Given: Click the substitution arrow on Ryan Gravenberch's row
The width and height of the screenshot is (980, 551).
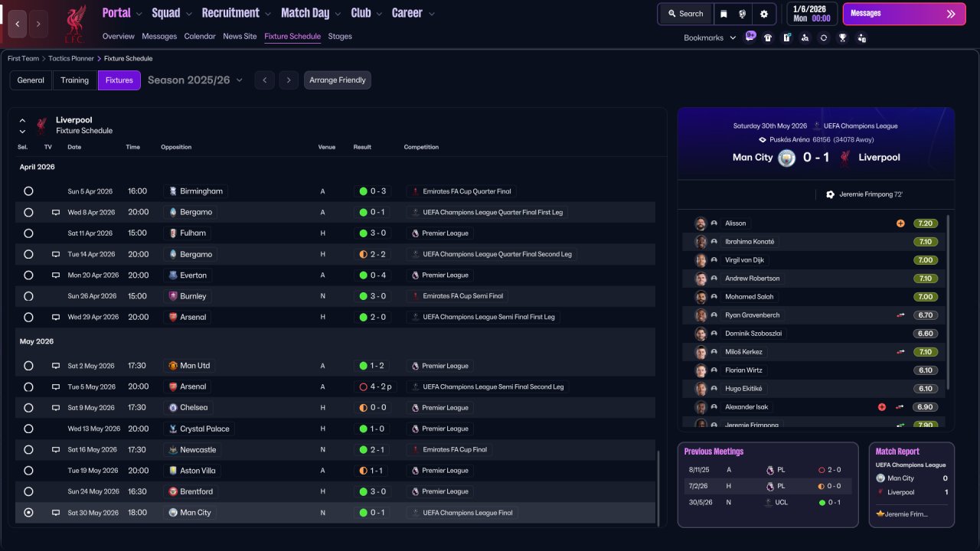Looking at the screenshot, I should point(900,315).
